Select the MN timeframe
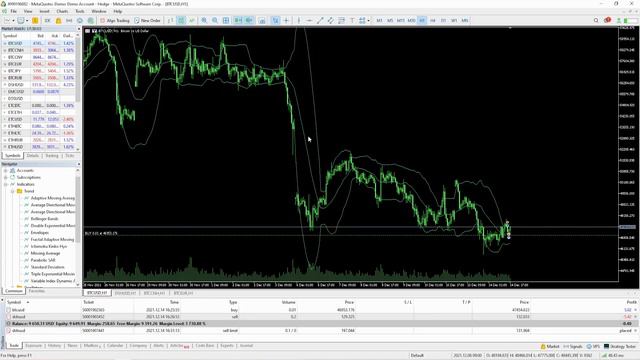Viewport: 640px width, 360px height. pyautogui.click(x=464, y=20)
